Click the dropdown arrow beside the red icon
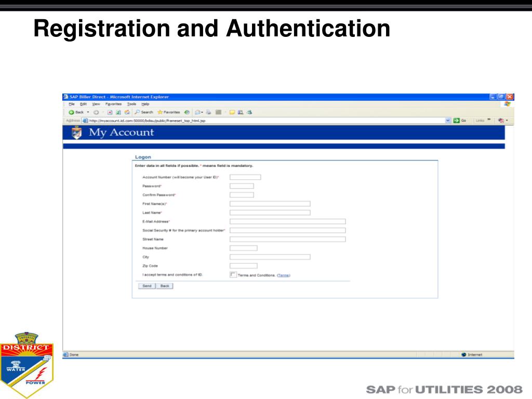This screenshot has height=399, width=532. 507,121
